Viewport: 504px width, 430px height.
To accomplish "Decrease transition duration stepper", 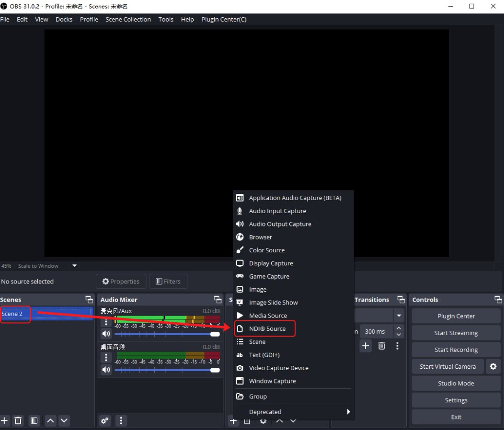I will point(399,335).
